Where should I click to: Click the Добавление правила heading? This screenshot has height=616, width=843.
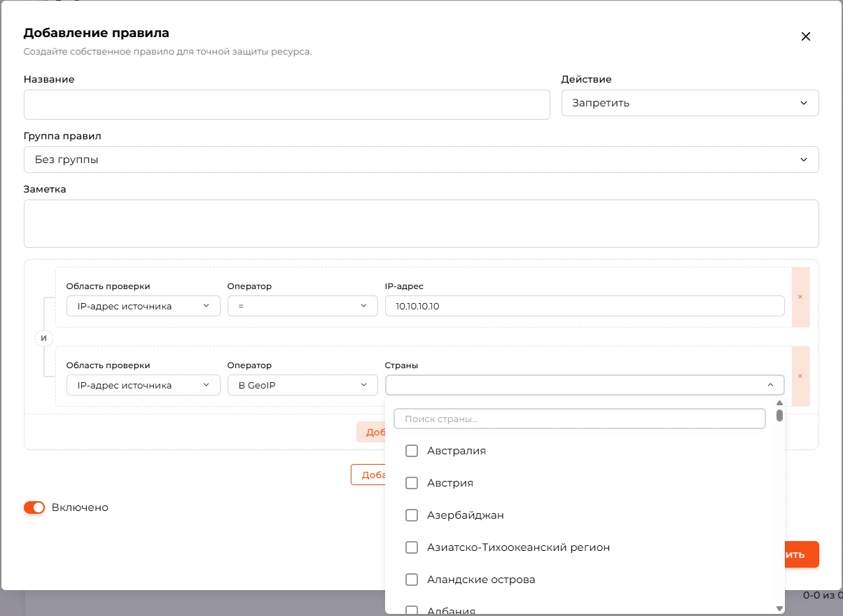point(97,33)
